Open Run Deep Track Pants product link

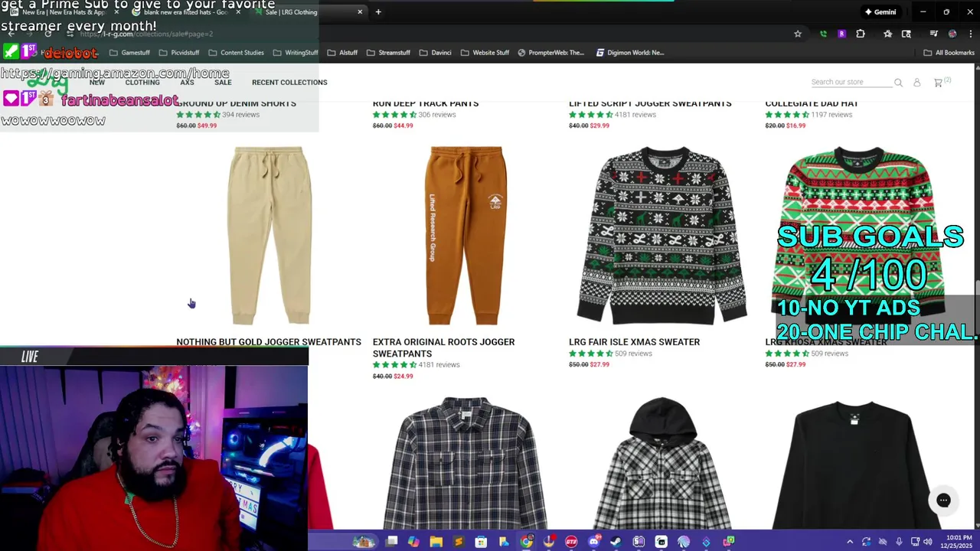tap(426, 103)
